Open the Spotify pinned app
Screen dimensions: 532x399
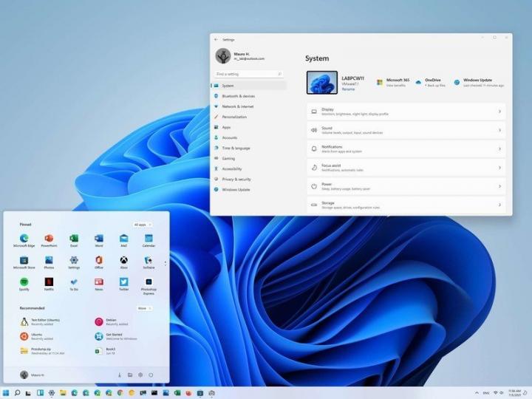[x=24, y=282]
